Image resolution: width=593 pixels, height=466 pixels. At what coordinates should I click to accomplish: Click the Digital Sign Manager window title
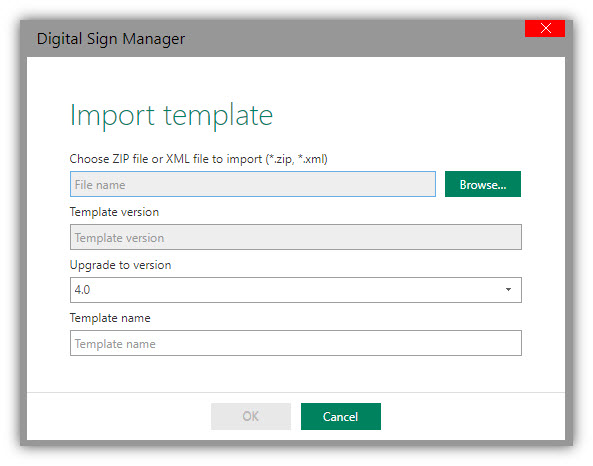coord(111,39)
